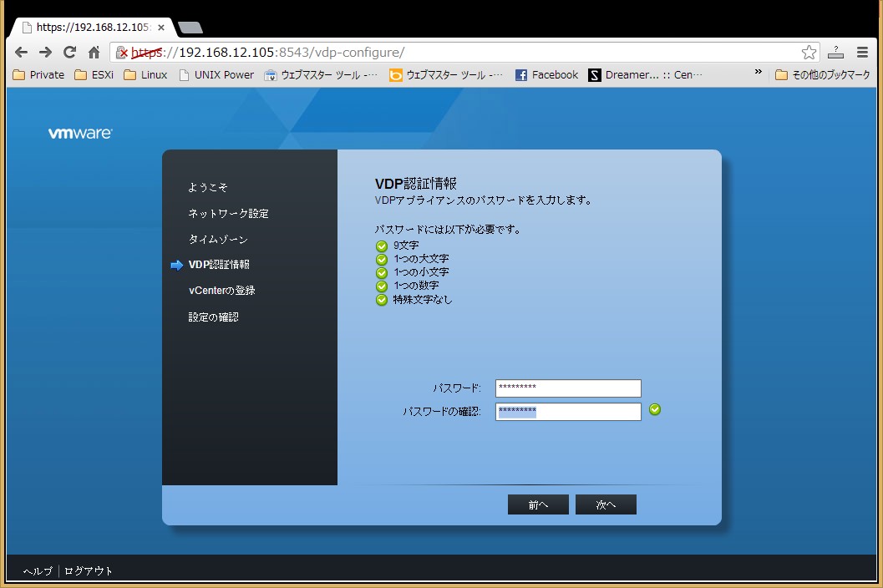The width and height of the screenshot is (883, 588).
Task: Focus the パスワード input field
Action: pos(568,388)
